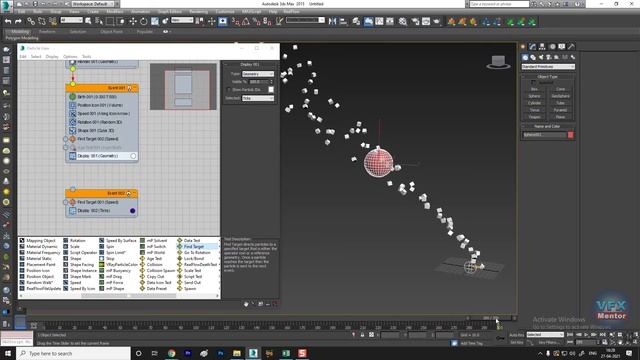Collapse the Name and Color rollout
Screen dimensions: 640x360
pyautogui.click(x=548, y=127)
